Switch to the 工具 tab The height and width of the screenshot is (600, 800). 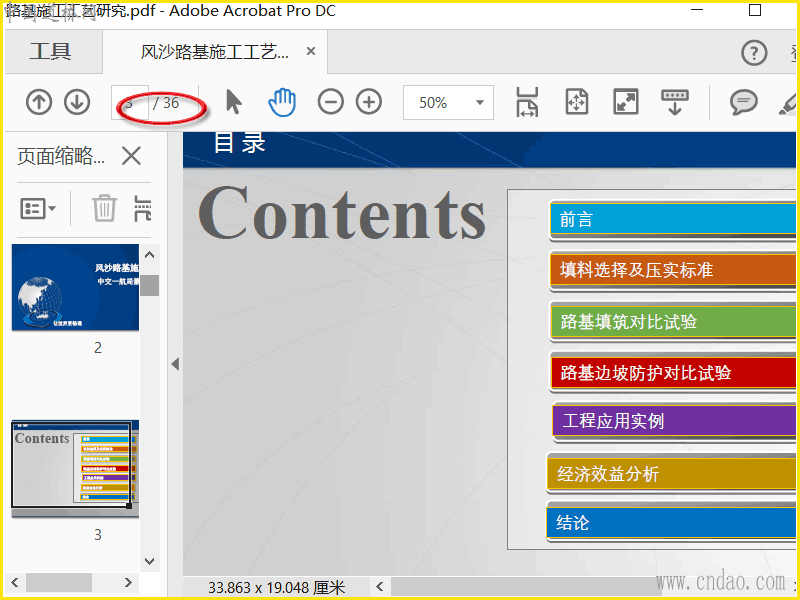(50, 52)
